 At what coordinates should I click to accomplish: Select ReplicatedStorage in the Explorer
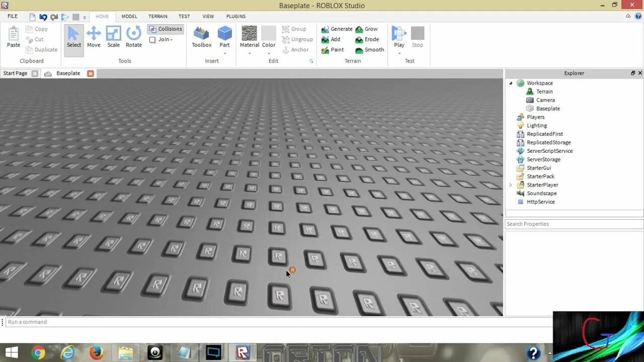coord(548,142)
